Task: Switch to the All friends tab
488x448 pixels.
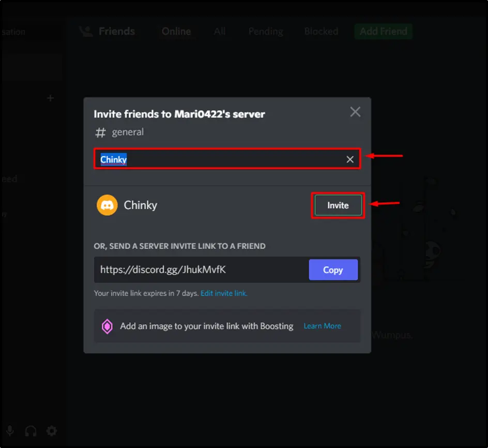Action: tap(219, 32)
